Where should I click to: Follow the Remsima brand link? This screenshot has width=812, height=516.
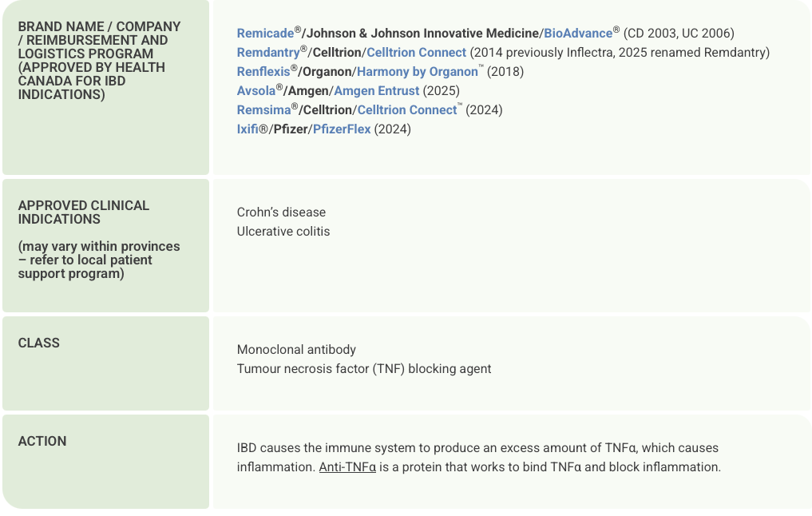(x=263, y=110)
